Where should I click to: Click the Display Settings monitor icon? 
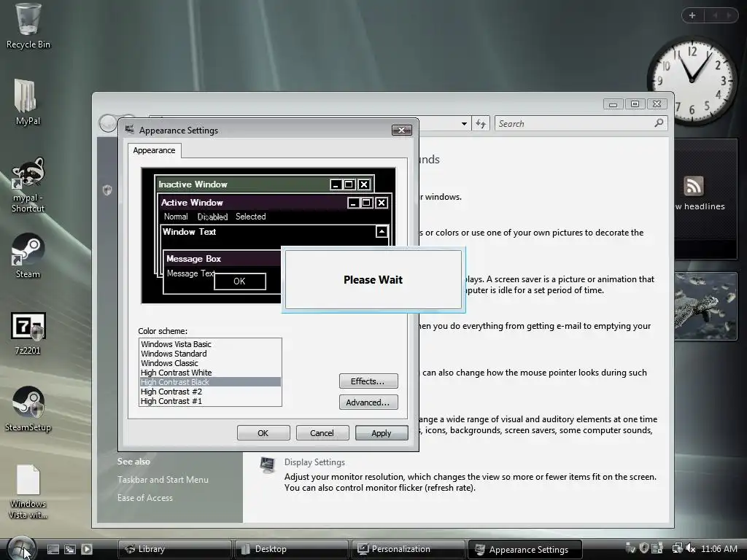[268, 464]
